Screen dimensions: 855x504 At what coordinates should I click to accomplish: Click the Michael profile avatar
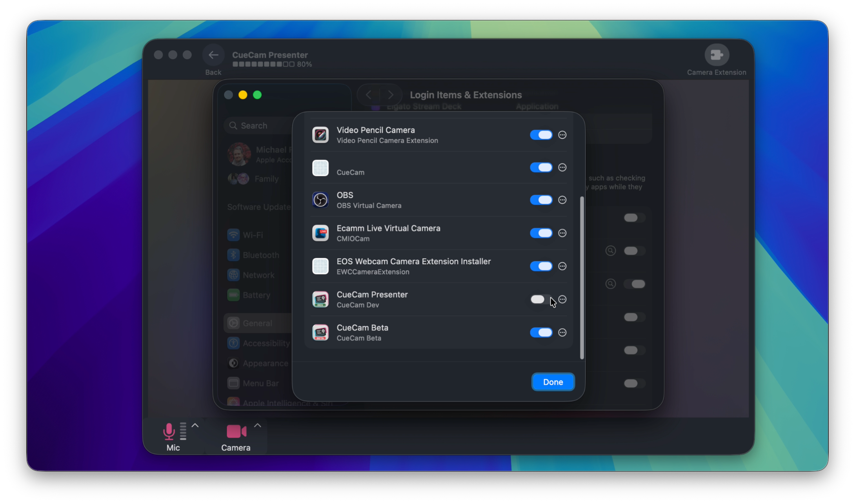pyautogui.click(x=239, y=154)
